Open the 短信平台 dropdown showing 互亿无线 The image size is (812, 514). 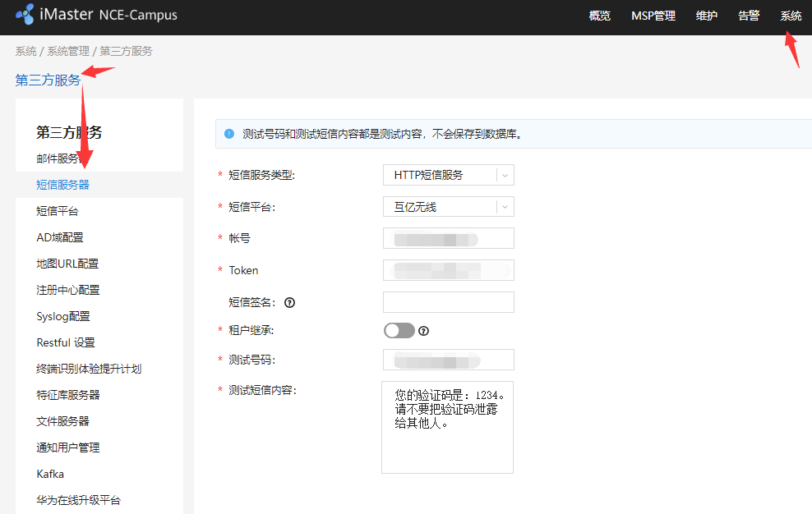point(448,206)
